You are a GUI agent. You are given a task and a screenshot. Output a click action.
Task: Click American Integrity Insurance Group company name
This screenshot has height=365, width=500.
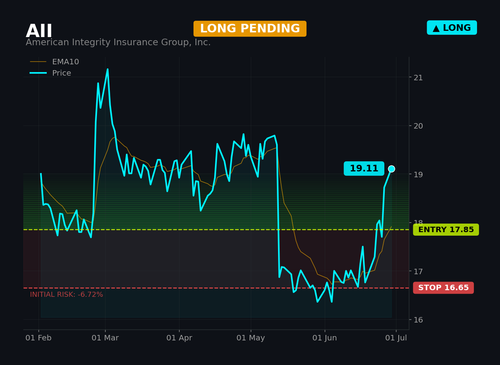[x=118, y=42]
